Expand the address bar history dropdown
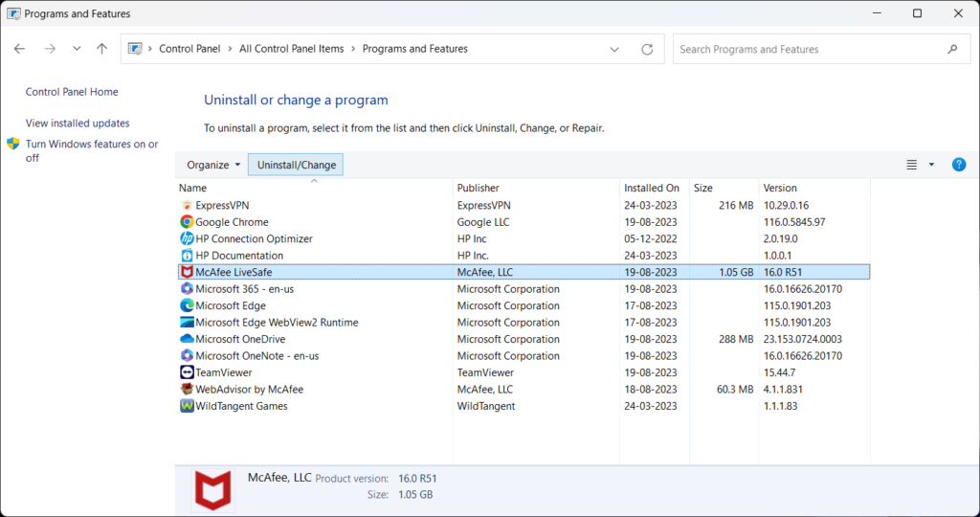Image resolution: width=980 pixels, height=517 pixels. [614, 49]
